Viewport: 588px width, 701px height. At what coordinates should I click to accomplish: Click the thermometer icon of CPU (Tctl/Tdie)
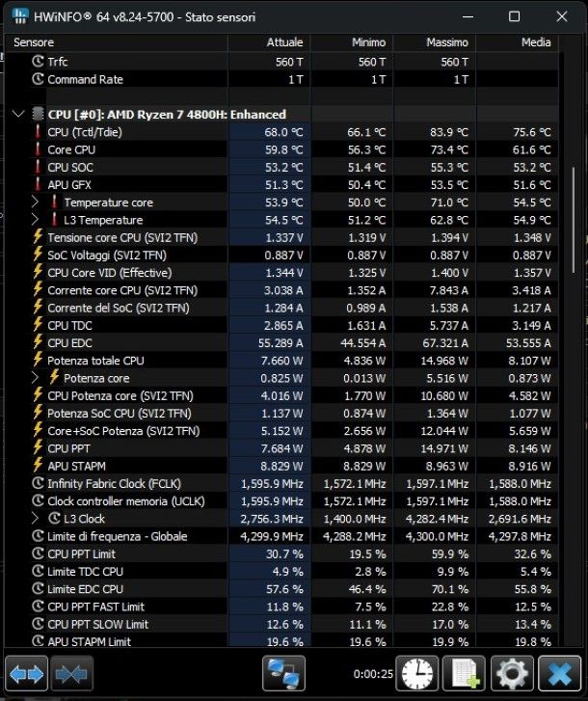pos(38,132)
